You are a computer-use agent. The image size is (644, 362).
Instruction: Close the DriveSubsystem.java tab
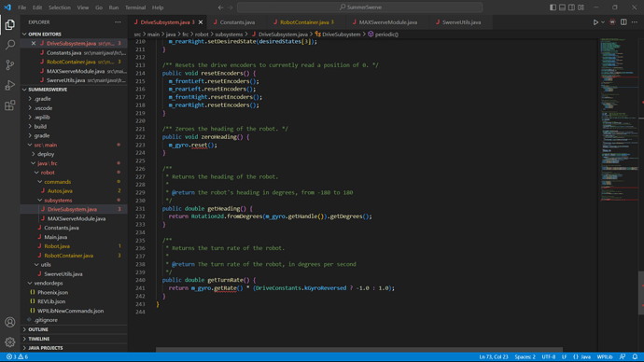201,22
